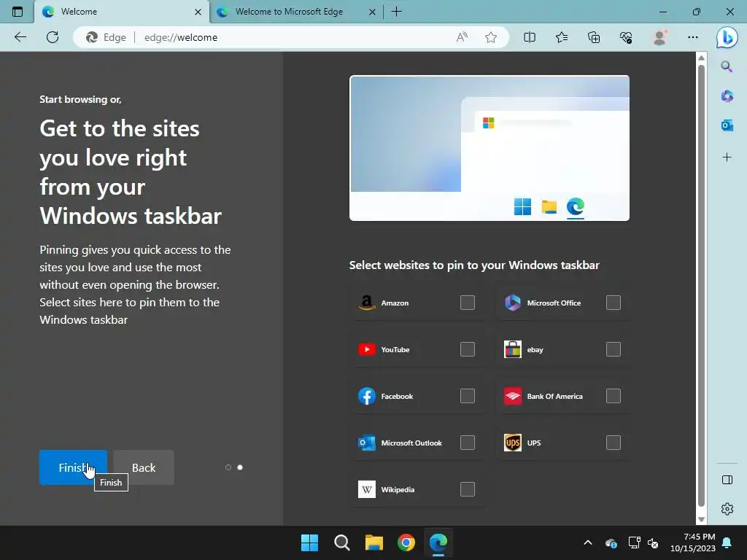Open Settings and more ellipsis menu
The image size is (747, 560).
click(x=693, y=37)
